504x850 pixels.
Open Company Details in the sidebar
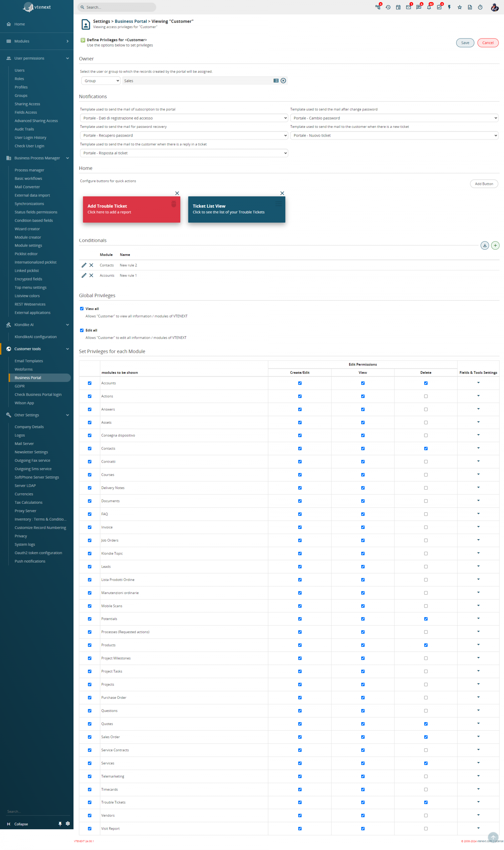click(x=29, y=427)
